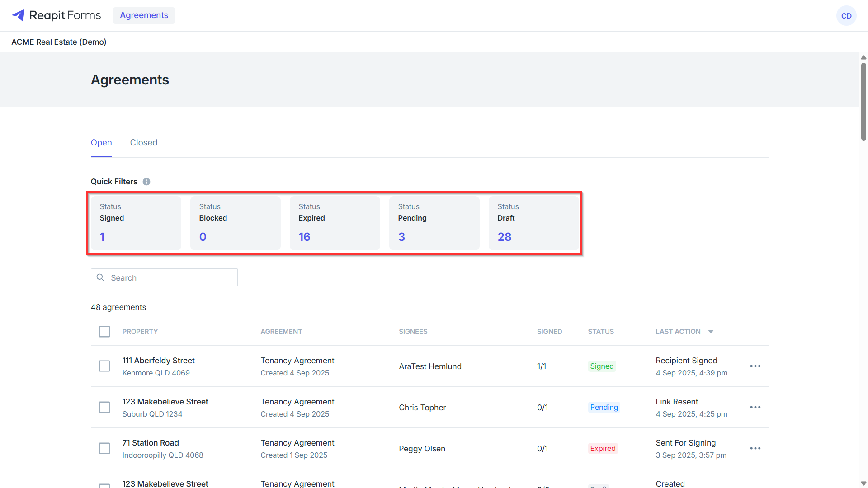The image size is (868, 488).
Task: Click the PROPERTY column header
Action: tap(140, 332)
